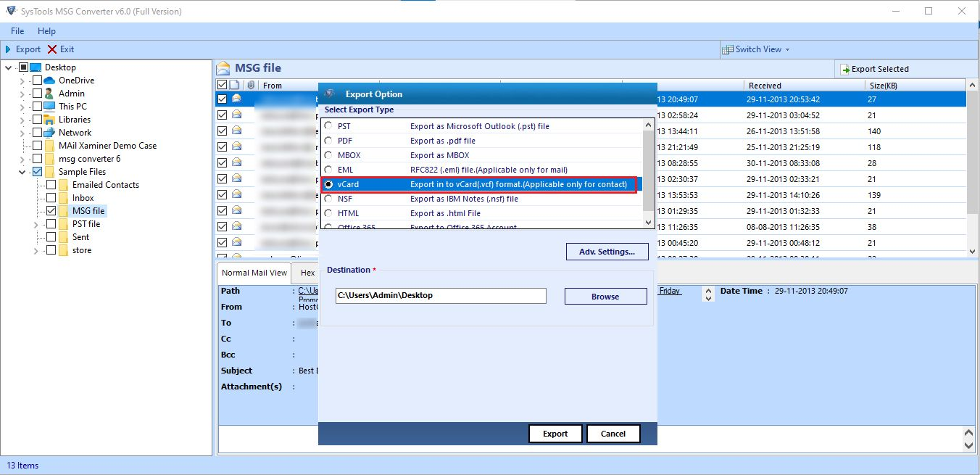
Task: Click the Network icon in tree
Action: [49, 133]
